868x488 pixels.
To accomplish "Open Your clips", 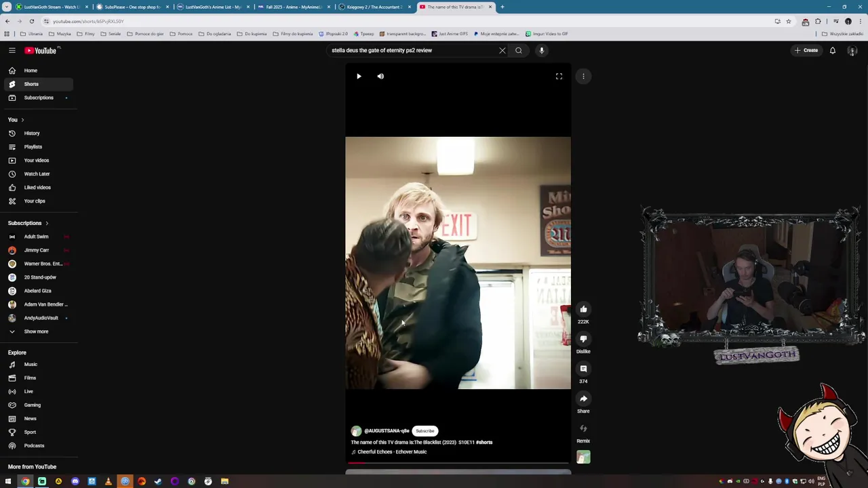I will pos(38,201).
